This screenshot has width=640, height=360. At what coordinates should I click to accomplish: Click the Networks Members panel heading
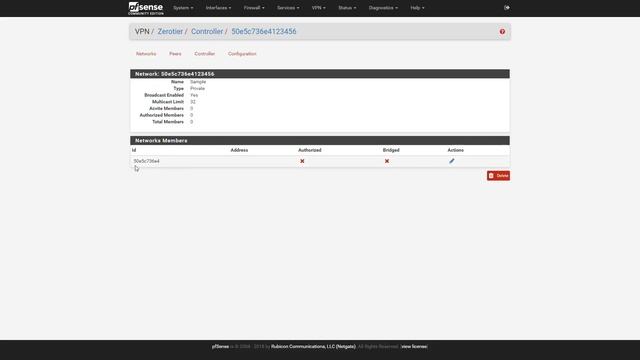coord(320,140)
